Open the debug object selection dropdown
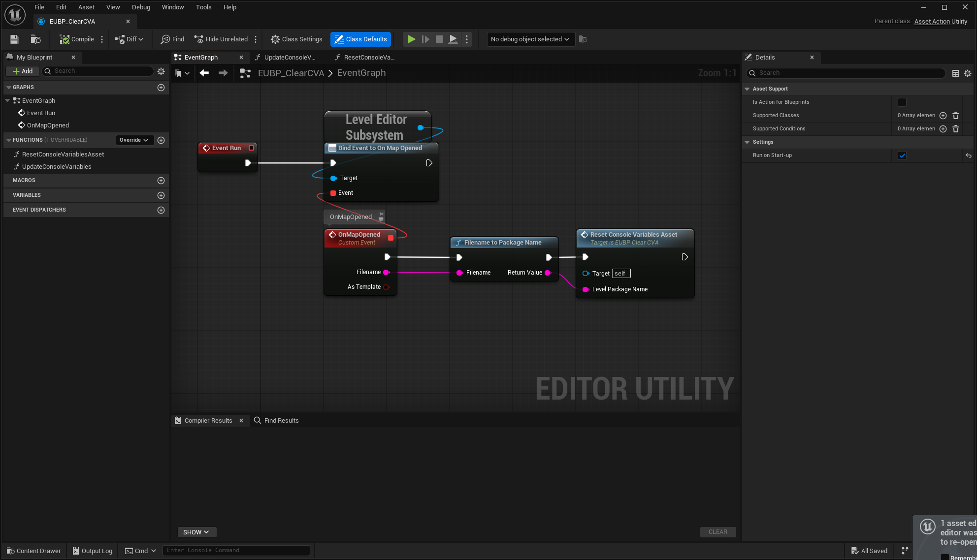This screenshot has width=977, height=560. point(530,39)
